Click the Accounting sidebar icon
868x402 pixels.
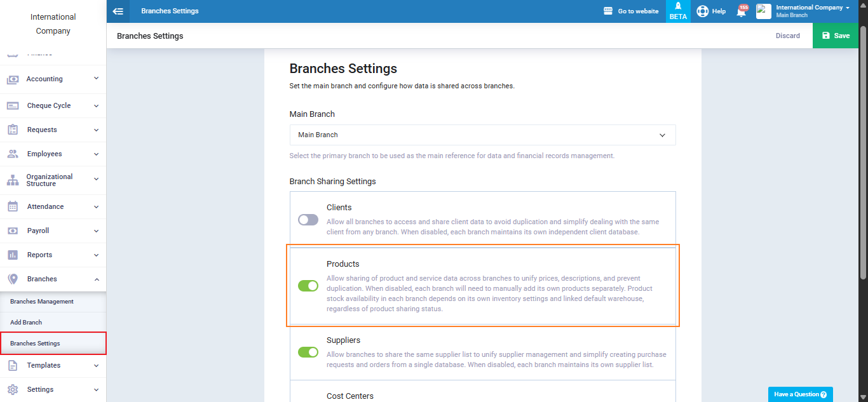13,79
